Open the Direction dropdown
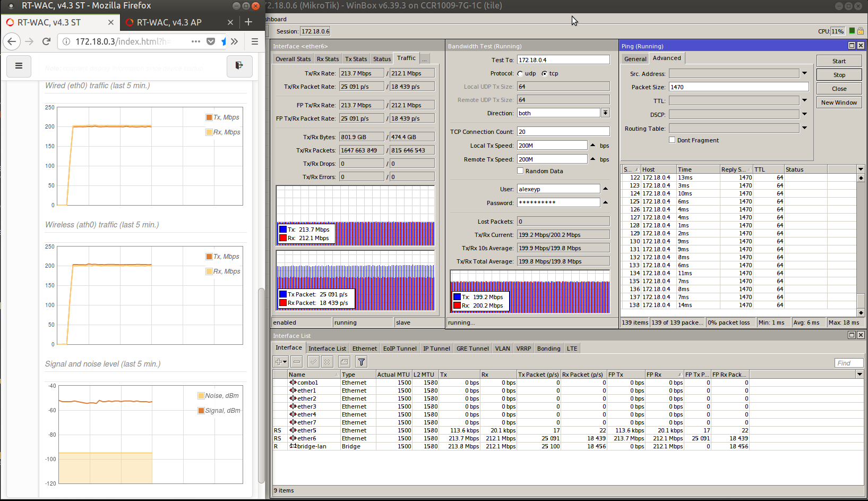868x501 pixels. [605, 113]
